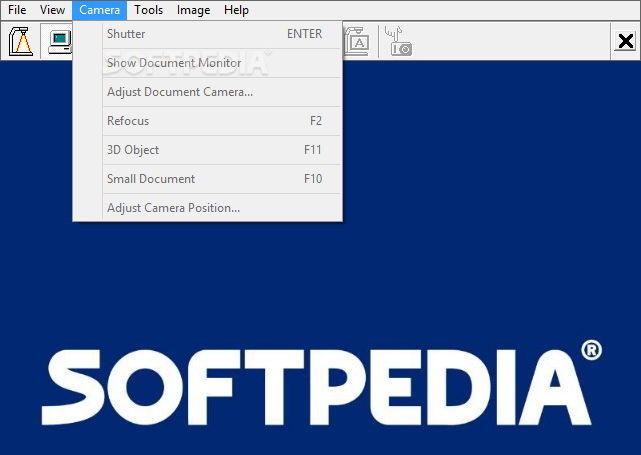Select the 3D Object menu entry
Image resolution: width=641 pixels, height=455 pixels.
(208, 150)
